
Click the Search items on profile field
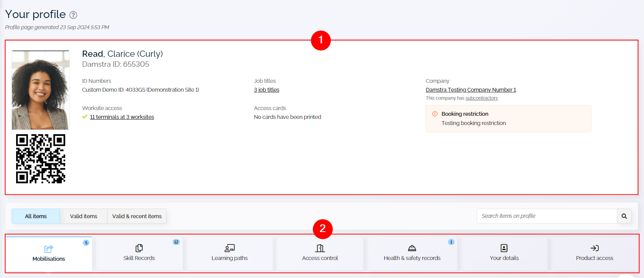[x=547, y=216]
